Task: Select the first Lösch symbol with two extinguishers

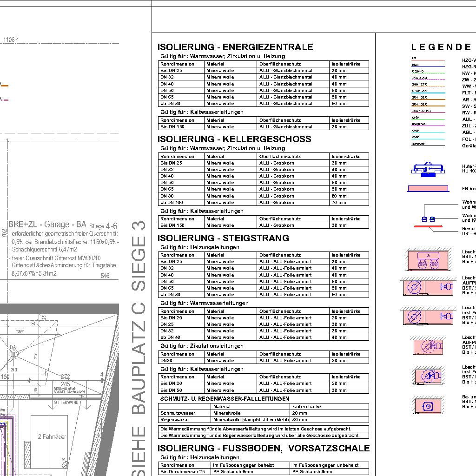Action: tap(428, 261)
